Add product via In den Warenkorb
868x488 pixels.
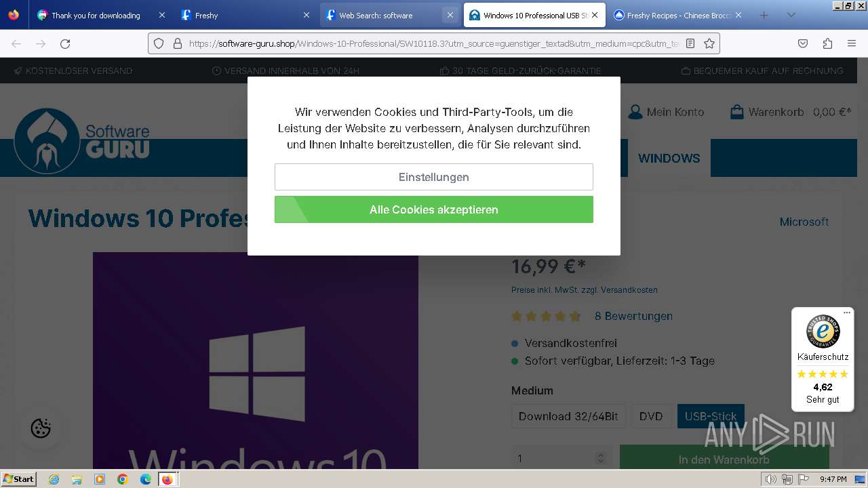[x=724, y=459]
